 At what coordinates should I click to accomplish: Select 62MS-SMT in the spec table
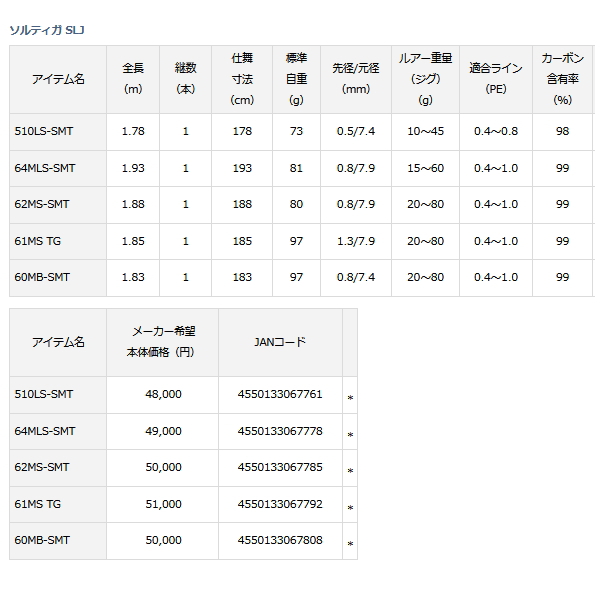point(42,204)
